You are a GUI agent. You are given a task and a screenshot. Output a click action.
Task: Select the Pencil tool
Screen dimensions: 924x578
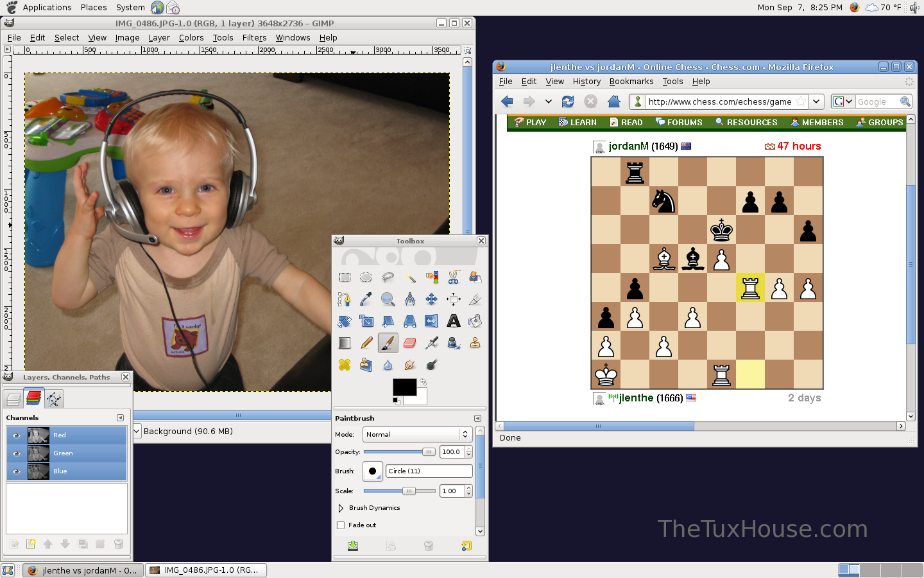(366, 343)
